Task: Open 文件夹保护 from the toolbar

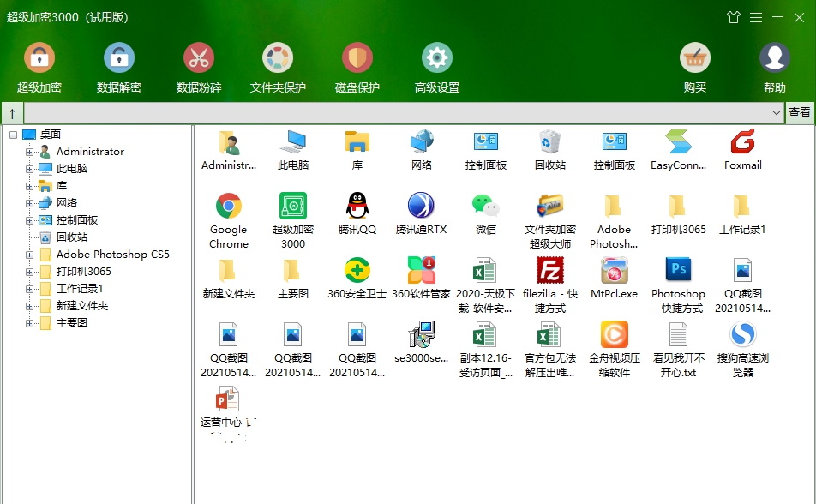Action: (x=278, y=58)
